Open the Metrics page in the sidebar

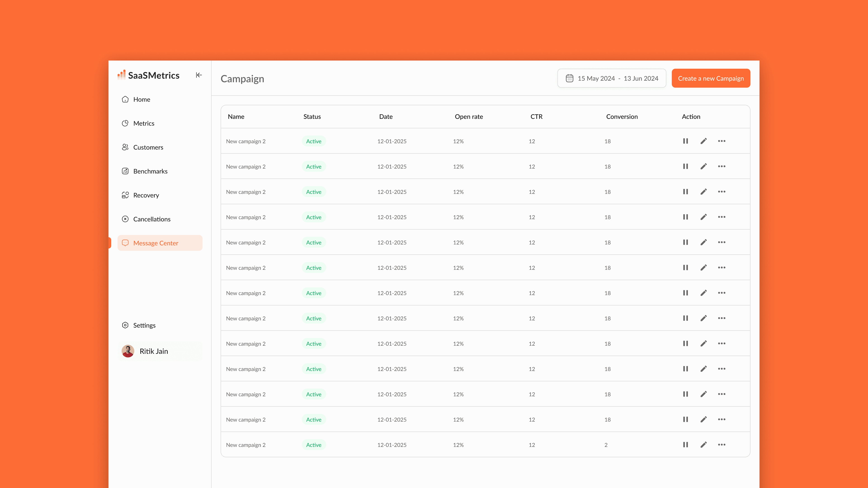tap(144, 123)
